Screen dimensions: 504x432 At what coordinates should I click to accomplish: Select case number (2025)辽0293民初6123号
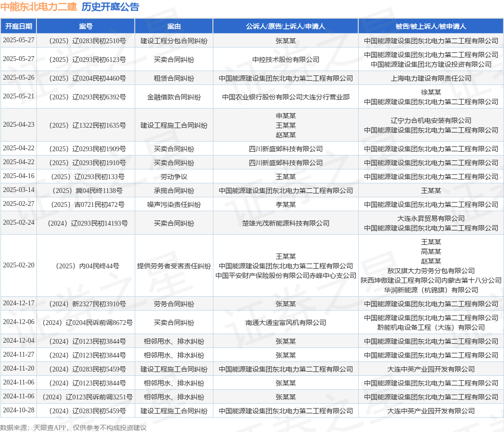pyautogui.click(x=86, y=60)
